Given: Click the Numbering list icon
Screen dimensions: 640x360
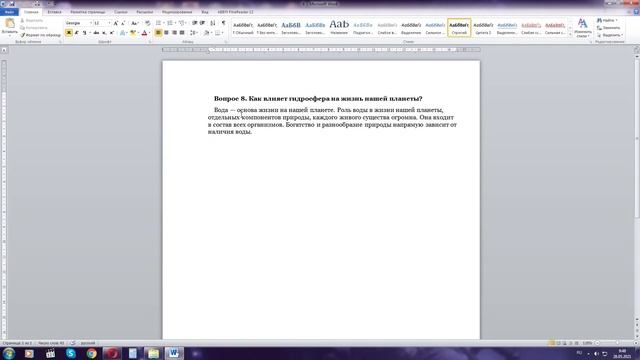Looking at the screenshot, I should coord(170,23).
